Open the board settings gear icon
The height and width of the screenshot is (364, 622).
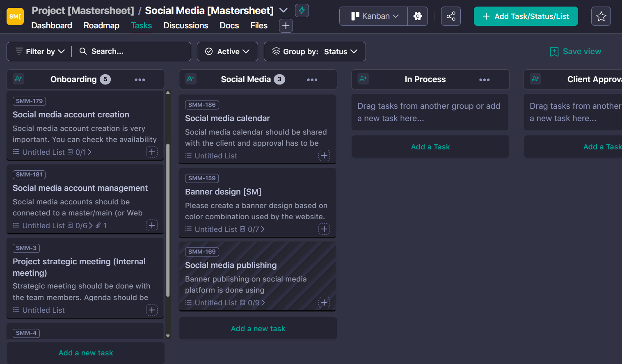[x=418, y=16]
